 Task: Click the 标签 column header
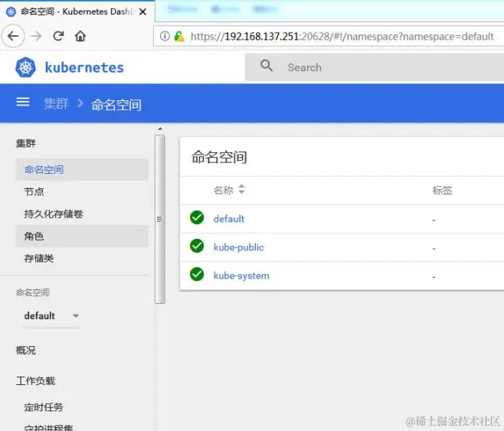click(442, 190)
